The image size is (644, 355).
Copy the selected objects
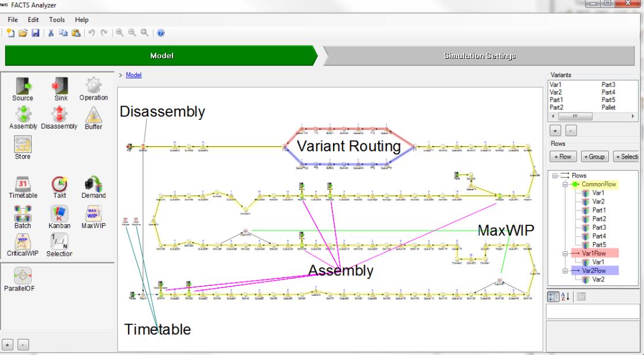point(63,33)
